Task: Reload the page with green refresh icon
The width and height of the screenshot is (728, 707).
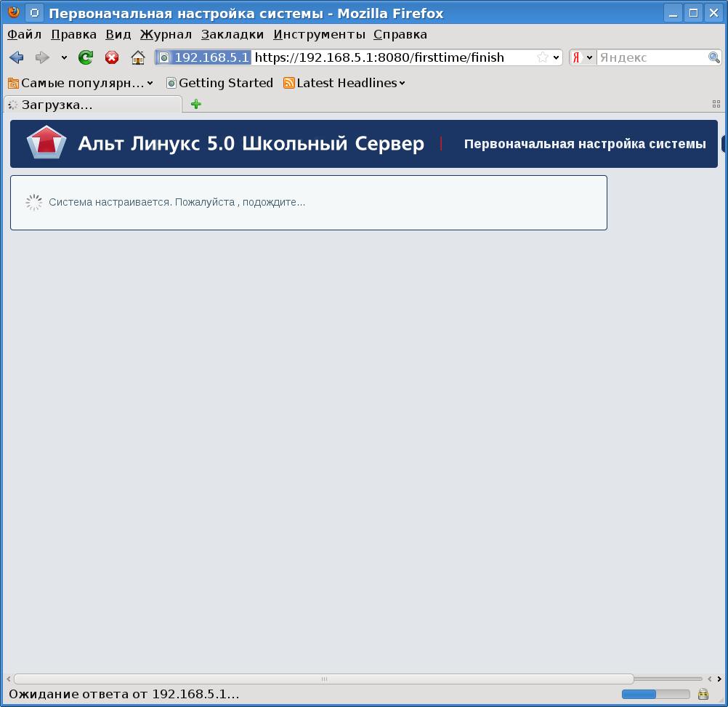Action: (86, 57)
